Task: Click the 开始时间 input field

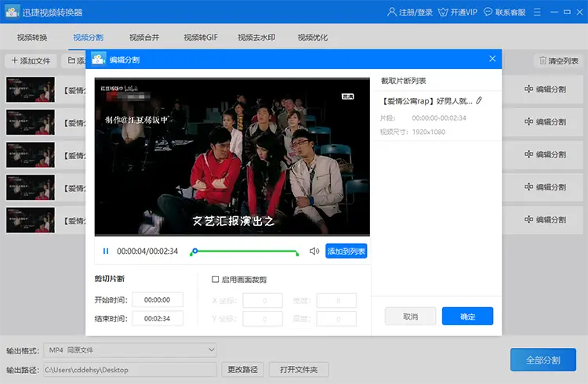Action: (x=158, y=300)
